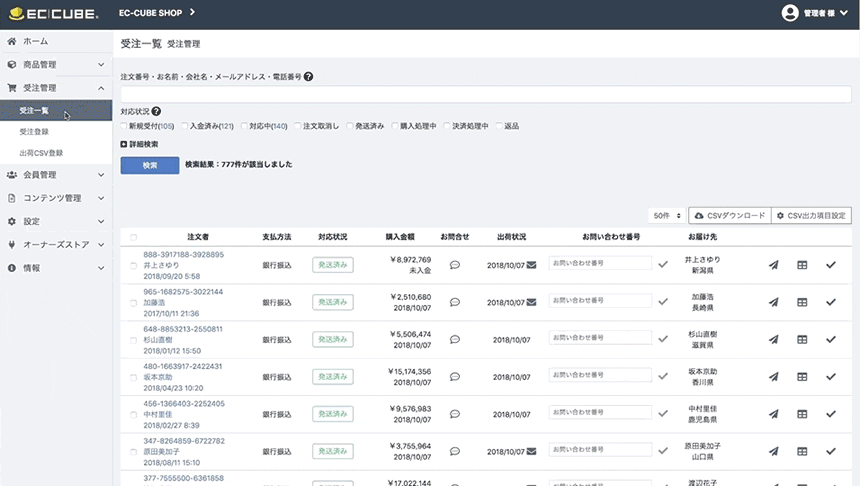This screenshot has height=486, width=860.
Task: Open the admin user account icon
Action: [x=790, y=13]
